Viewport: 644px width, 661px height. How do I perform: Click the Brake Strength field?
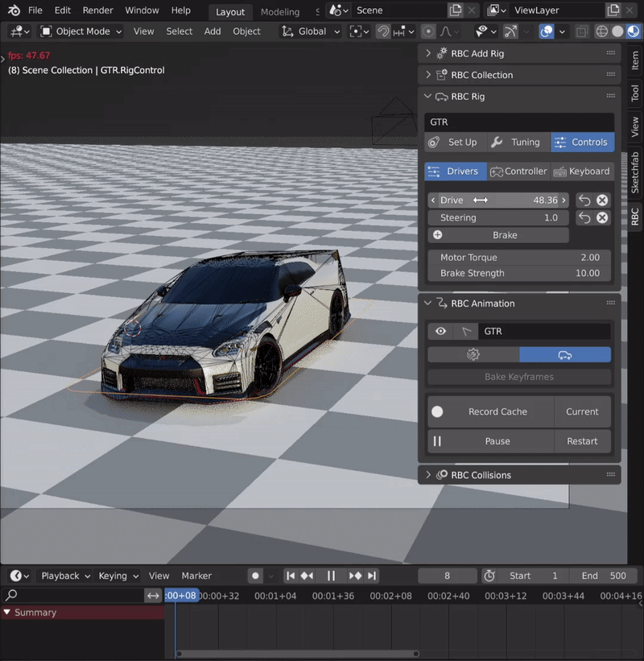519,273
